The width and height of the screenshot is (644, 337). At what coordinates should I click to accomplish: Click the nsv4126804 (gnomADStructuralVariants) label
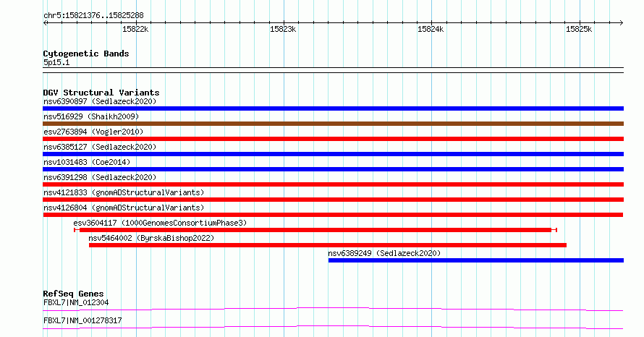[x=124, y=208]
